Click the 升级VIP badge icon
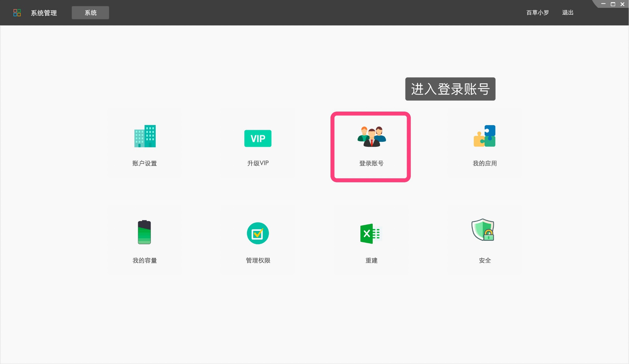The height and width of the screenshot is (364, 629). pyautogui.click(x=258, y=138)
